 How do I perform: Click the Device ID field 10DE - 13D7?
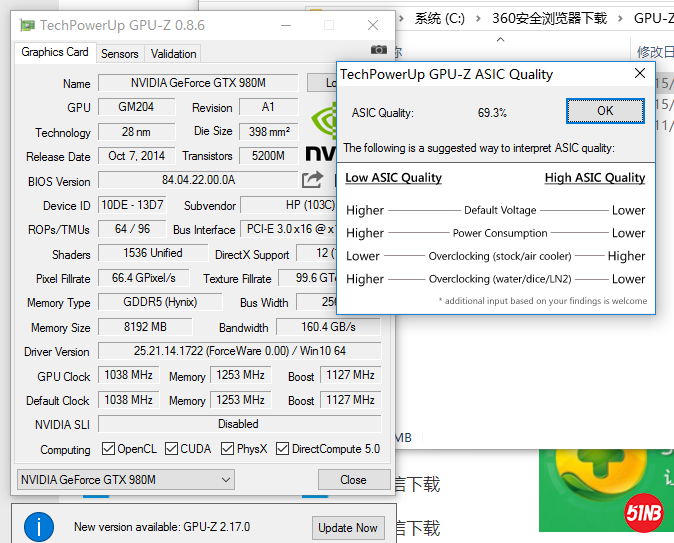(x=132, y=205)
